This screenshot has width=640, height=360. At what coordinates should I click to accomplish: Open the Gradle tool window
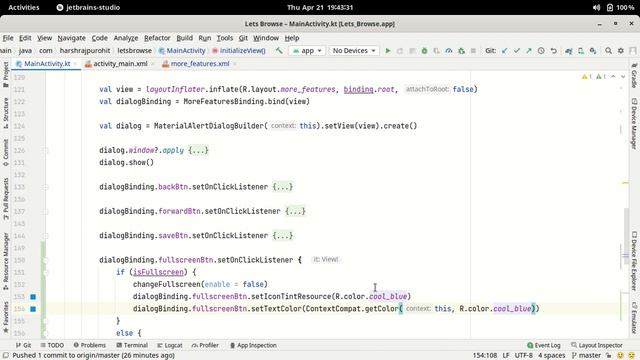(634, 76)
